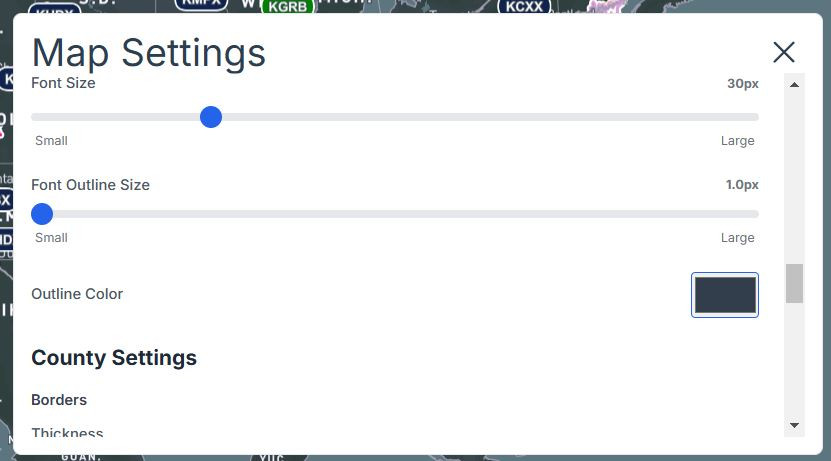The width and height of the screenshot is (831, 461).
Task: Click the settings panel scrollbar thumb
Action: pyautogui.click(x=794, y=283)
